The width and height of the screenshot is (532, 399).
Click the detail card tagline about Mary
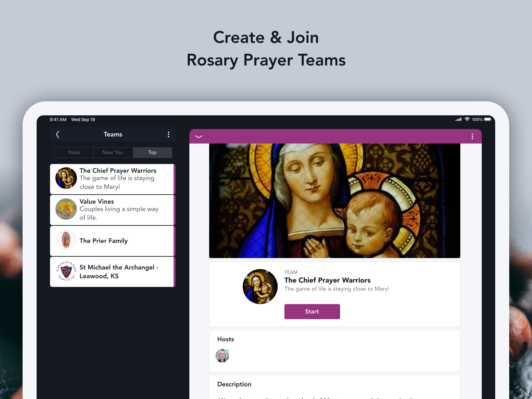coord(336,289)
